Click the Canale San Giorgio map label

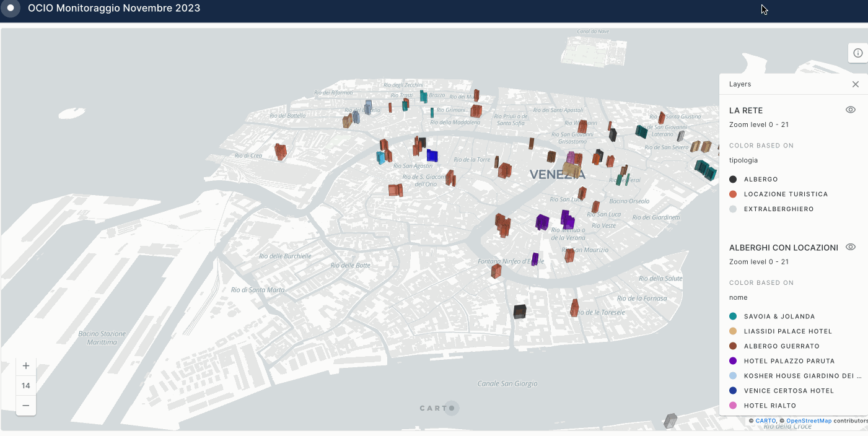(507, 383)
